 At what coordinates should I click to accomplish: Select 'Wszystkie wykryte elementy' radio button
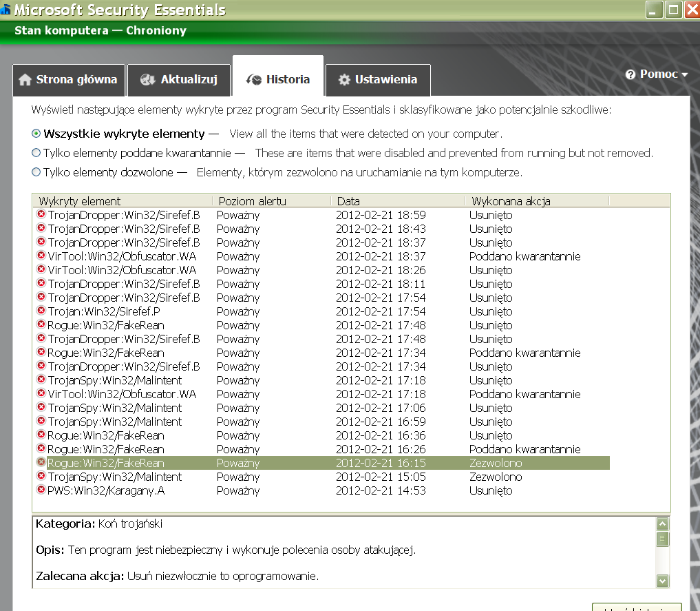(36, 134)
